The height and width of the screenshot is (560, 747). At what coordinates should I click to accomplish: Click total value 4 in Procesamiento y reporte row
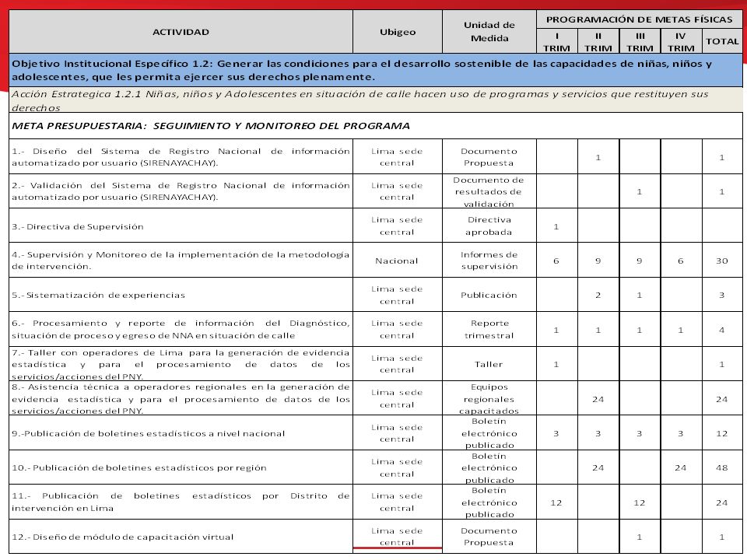pos(722,330)
